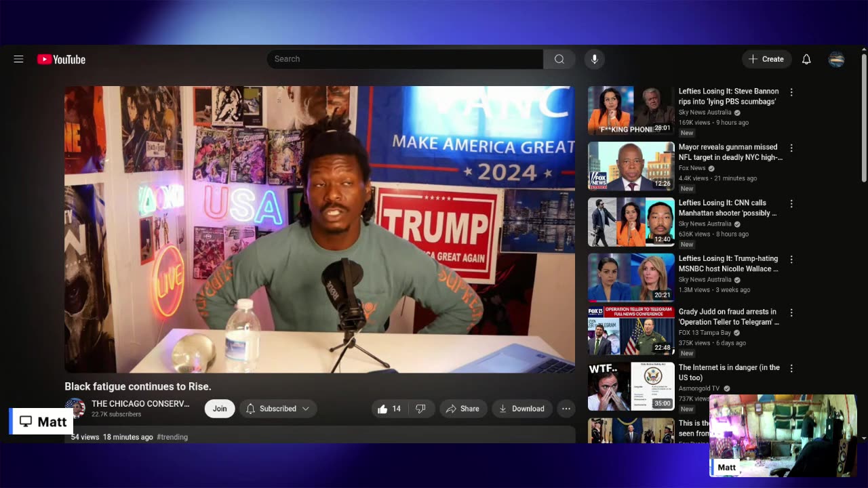This screenshot has width=868, height=488.
Task: Click the Matt webcam overlay
Action: pyautogui.click(x=783, y=436)
